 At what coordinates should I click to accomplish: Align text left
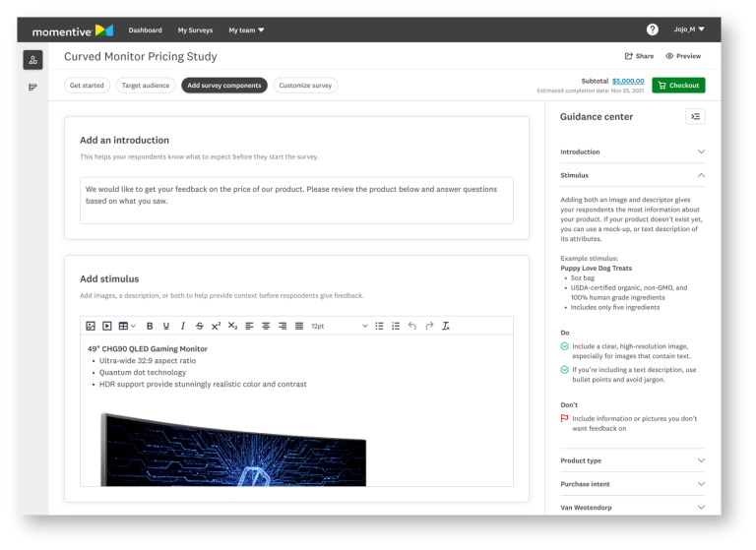click(x=249, y=327)
